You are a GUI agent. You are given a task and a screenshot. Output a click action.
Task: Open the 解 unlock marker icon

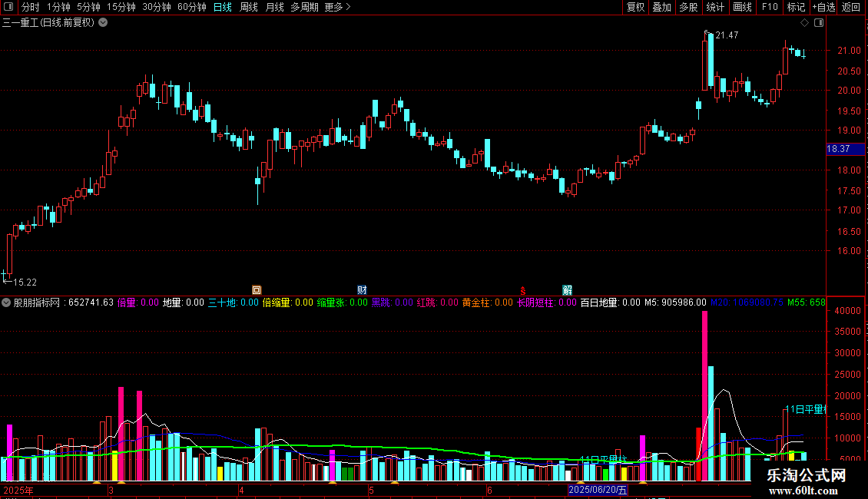click(x=568, y=290)
